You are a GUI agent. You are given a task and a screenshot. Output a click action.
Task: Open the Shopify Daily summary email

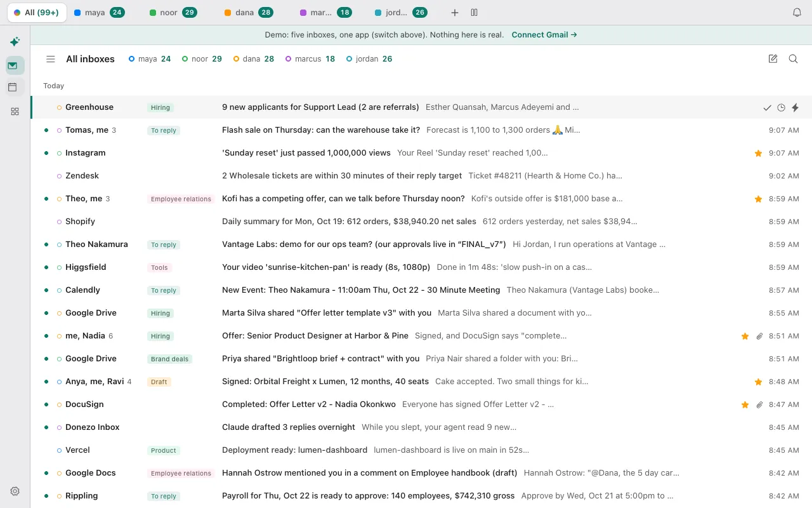tap(421, 222)
